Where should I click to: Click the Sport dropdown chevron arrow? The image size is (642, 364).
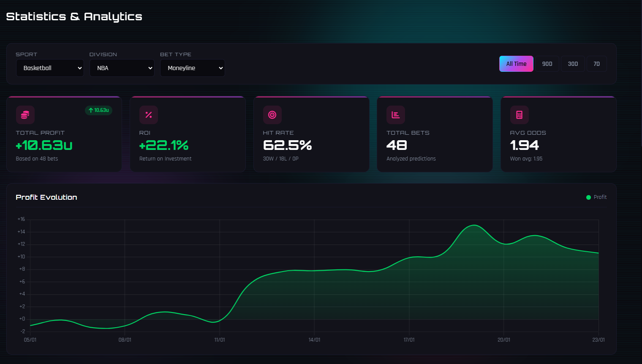[x=80, y=68]
